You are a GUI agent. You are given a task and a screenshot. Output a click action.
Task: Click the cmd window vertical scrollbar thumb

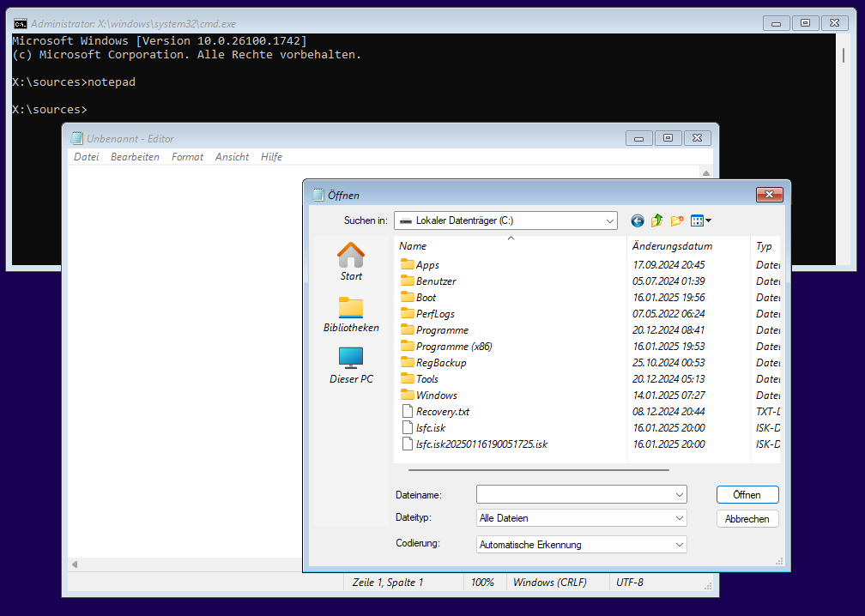(x=843, y=55)
